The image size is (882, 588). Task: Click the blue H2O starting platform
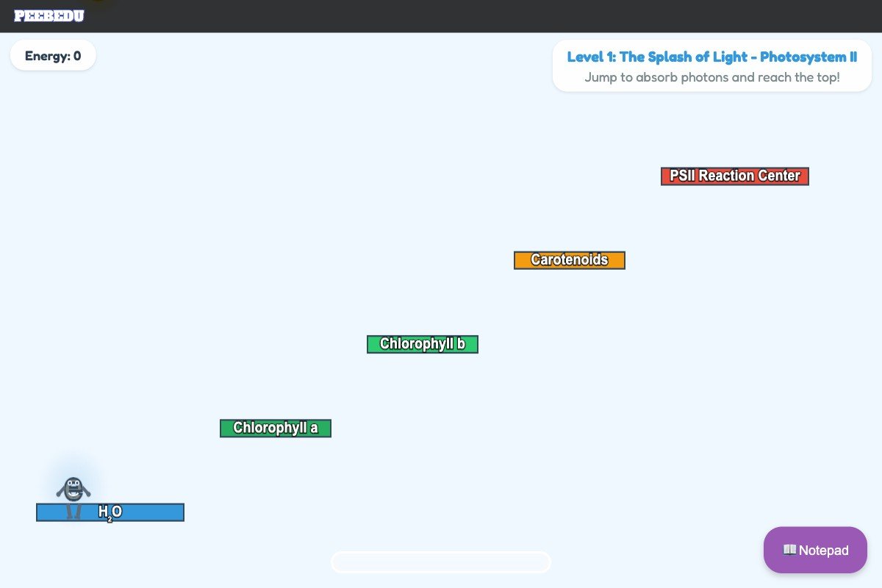pos(110,512)
